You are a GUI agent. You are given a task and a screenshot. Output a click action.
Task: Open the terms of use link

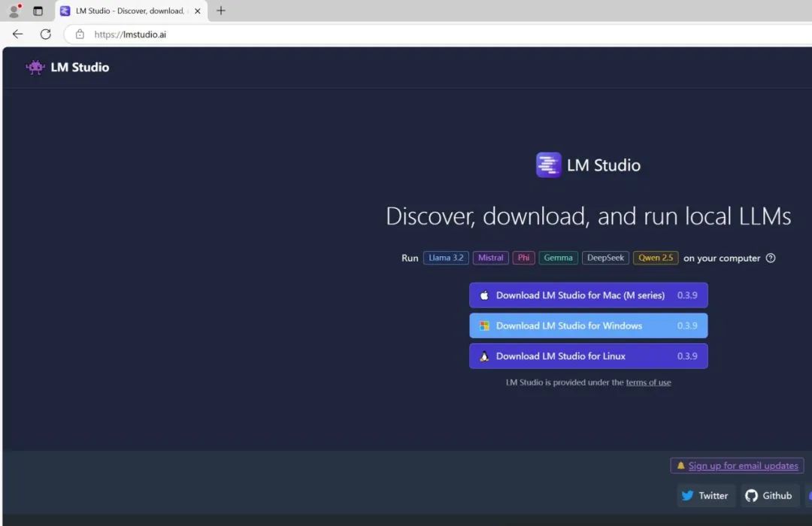(648, 382)
